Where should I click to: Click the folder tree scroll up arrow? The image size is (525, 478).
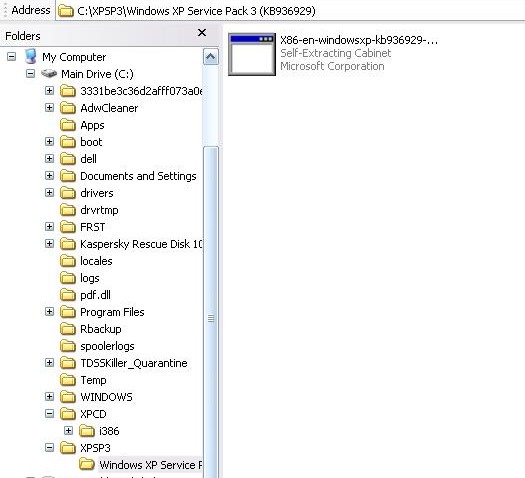click(211, 57)
